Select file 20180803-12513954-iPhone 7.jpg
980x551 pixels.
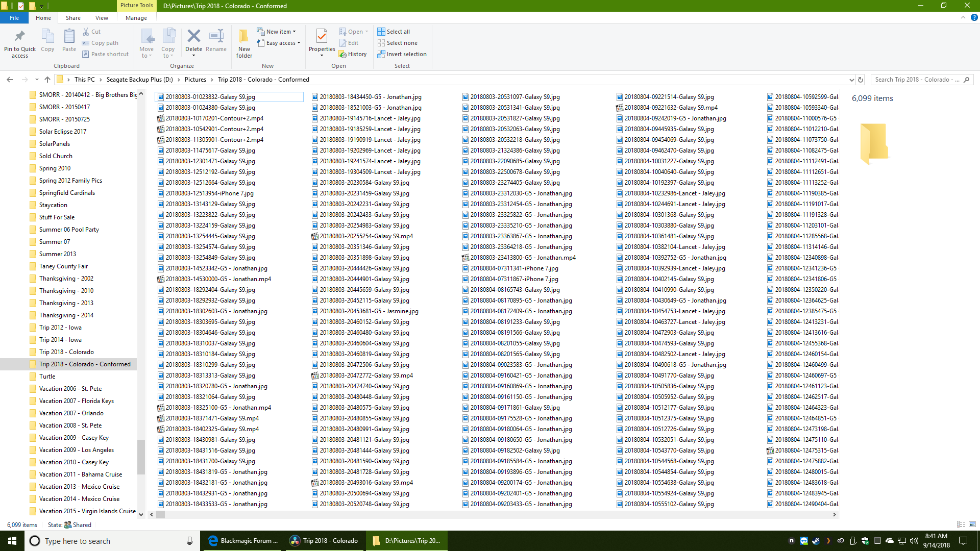point(209,193)
